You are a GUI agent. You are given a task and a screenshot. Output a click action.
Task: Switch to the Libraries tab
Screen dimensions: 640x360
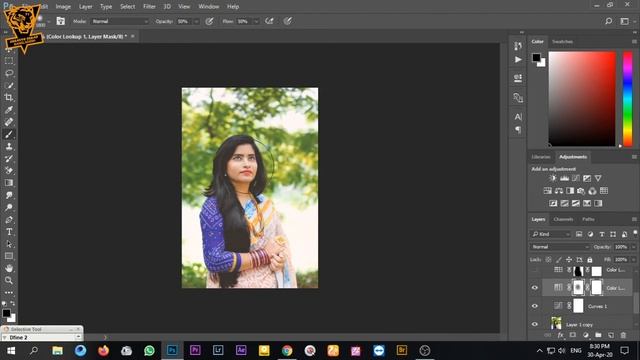[x=541, y=157]
